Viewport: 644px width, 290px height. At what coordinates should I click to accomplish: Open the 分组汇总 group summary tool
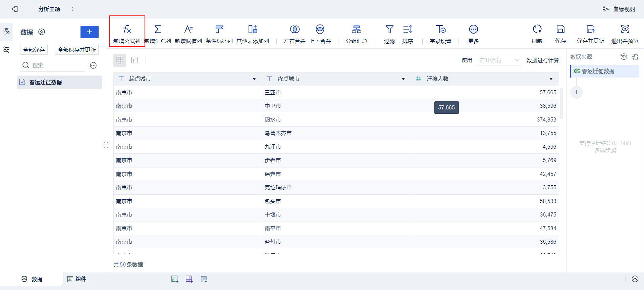357,34
